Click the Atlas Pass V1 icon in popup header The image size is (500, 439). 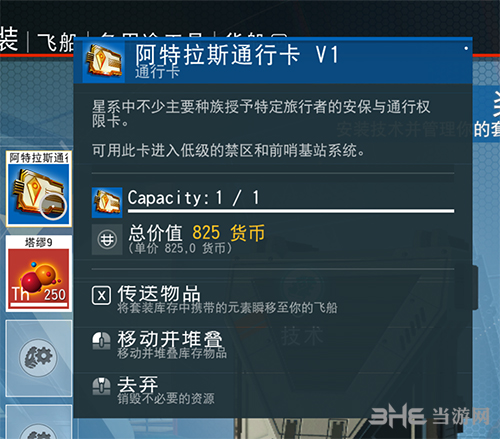click(103, 61)
